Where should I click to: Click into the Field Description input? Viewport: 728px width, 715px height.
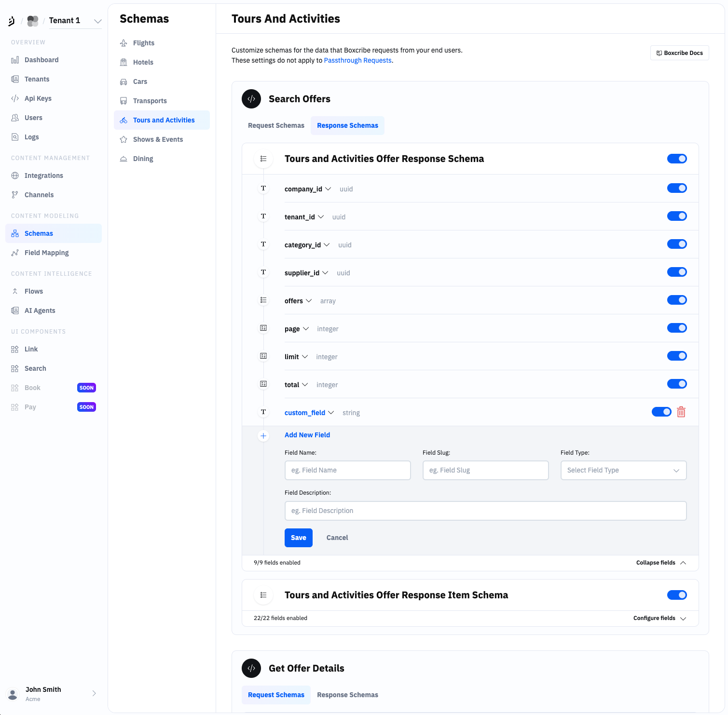point(485,511)
